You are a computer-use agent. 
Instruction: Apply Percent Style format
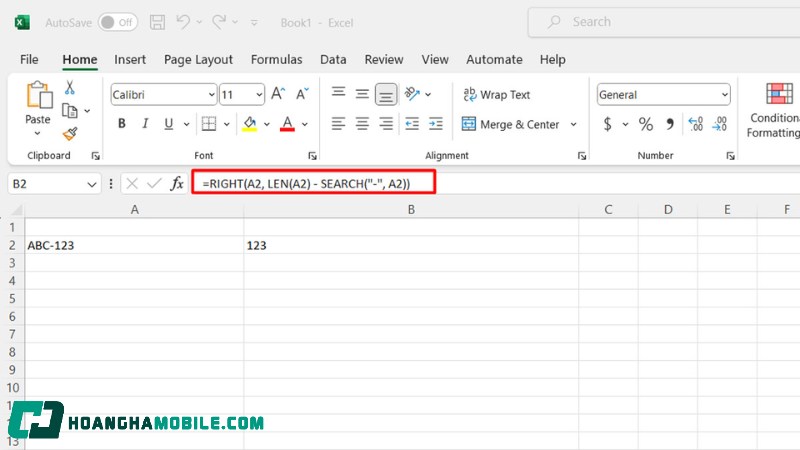[x=645, y=124]
